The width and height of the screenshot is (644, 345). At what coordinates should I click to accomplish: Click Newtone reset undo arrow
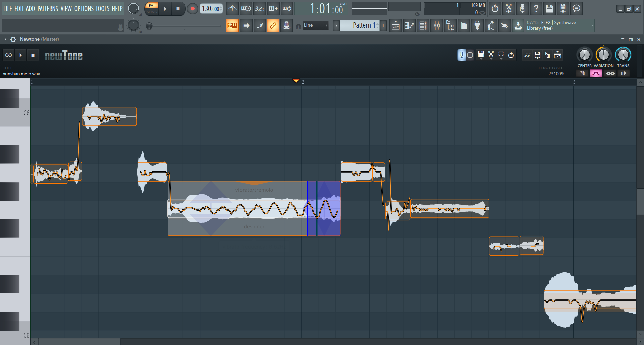click(511, 55)
